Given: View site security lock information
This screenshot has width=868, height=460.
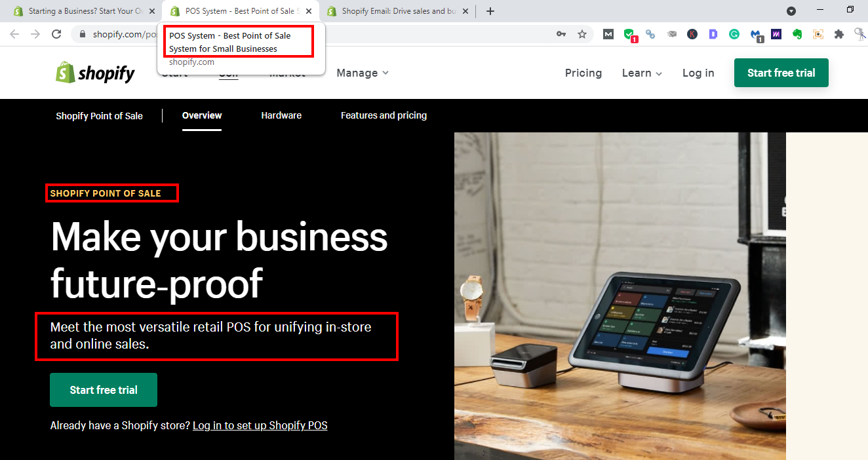Looking at the screenshot, I should point(83,34).
